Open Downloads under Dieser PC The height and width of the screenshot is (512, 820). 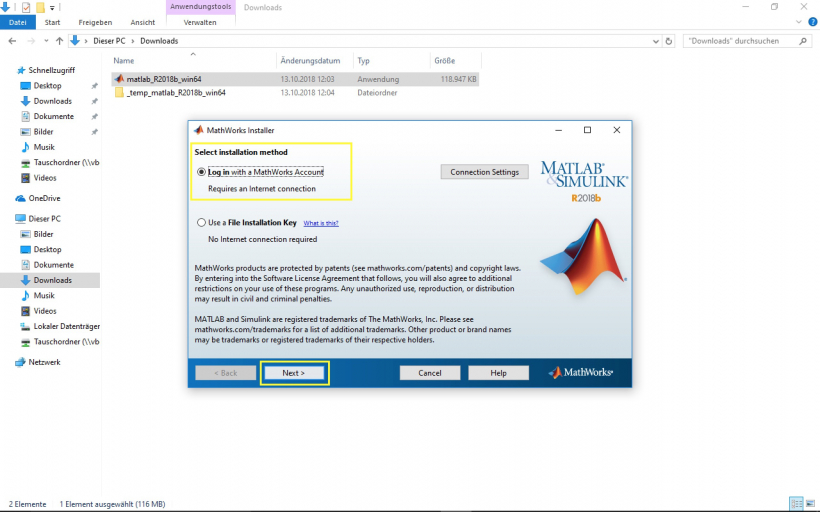tap(52, 280)
